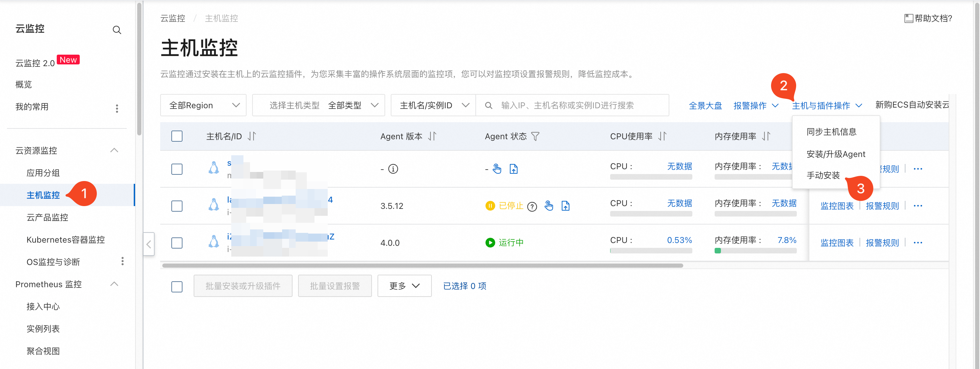Click the Linux penguin icon in the 3.5.12 row
The image size is (980, 369).
214,205
